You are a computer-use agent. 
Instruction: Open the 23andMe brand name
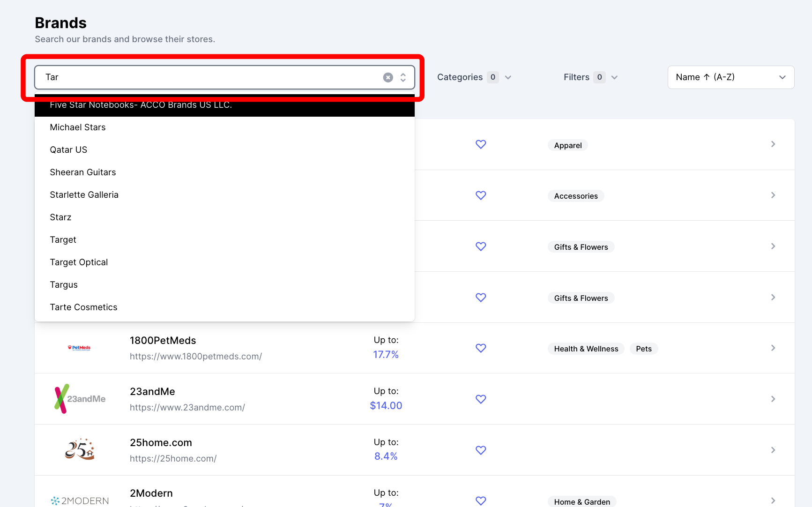[152, 392]
